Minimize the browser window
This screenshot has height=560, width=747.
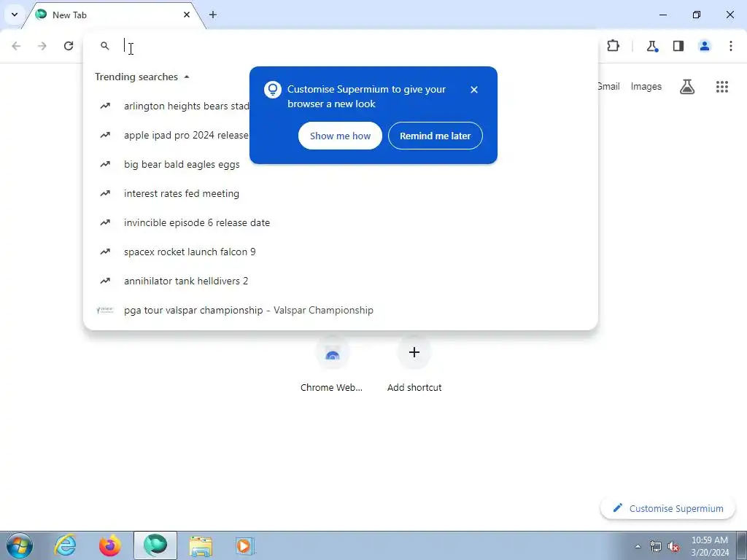(662, 15)
